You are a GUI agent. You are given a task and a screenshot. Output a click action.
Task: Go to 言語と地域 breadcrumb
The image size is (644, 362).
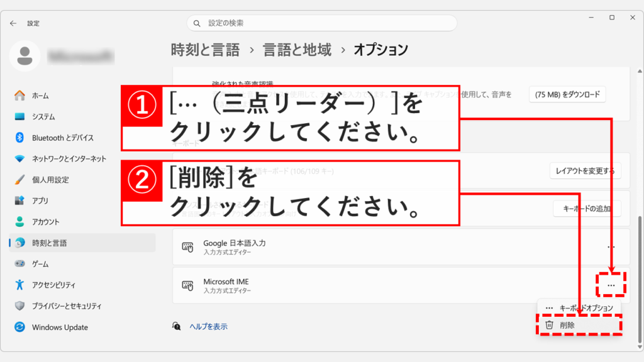pyautogui.click(x=297, y=50)
